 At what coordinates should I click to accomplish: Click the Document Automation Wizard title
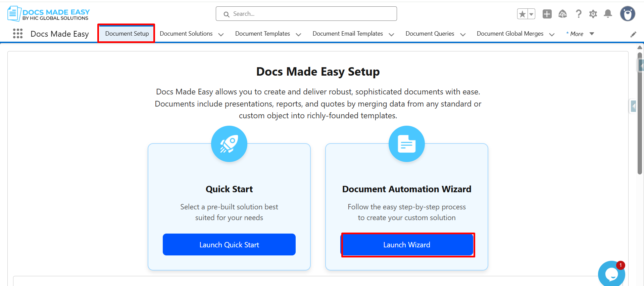[x=407, y=189]
